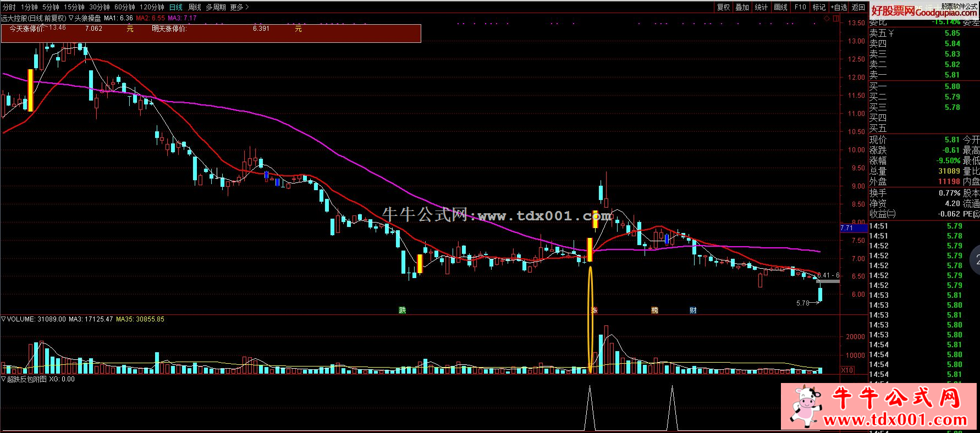Click the MA3: 7.17 indicator label
This screenshot has height=433, width=980.
pyautogui.click(x=182, y=18)
